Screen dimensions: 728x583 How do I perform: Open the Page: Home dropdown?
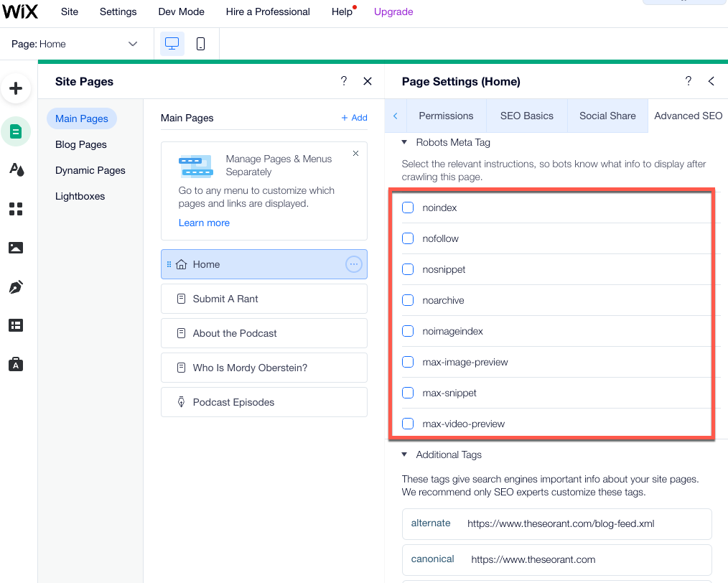coord(75,44)
